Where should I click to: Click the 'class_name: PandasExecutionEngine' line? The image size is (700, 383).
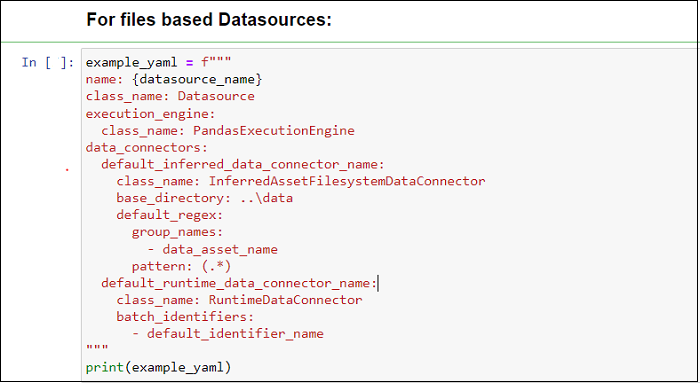pyautogui.click(x=228, y=131)
